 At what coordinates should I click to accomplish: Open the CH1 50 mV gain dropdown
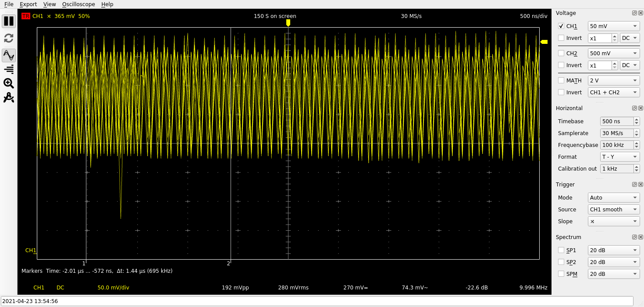coord(613,26)
